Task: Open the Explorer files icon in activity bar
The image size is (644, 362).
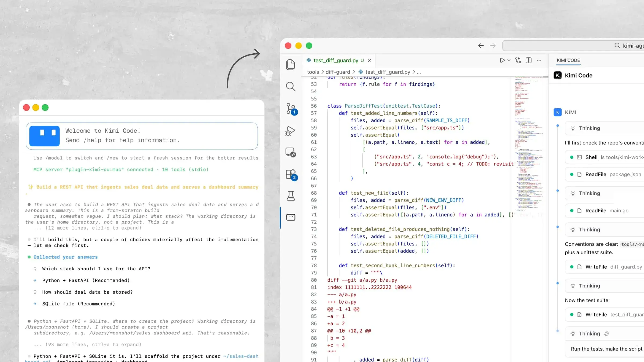Action: point(291,65)
